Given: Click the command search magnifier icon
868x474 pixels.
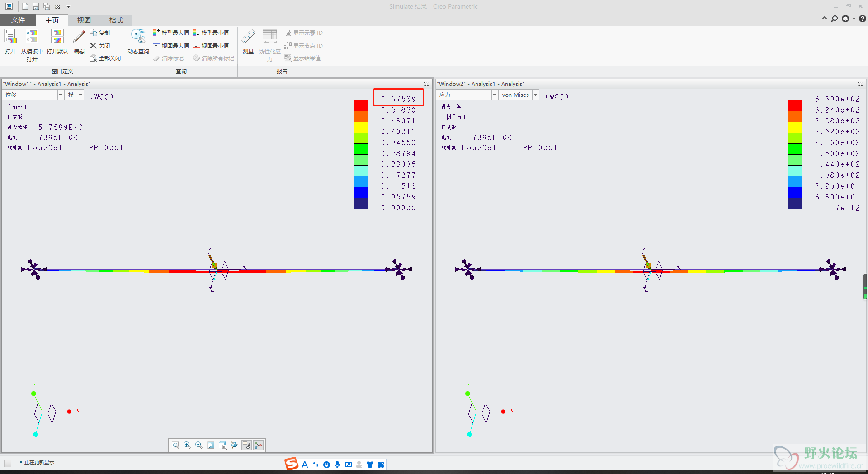Looking at the screenshot, I should pos(835,19).
